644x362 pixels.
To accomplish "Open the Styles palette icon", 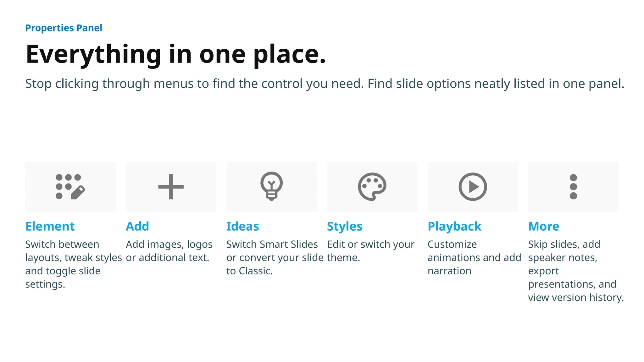I will 372,187.
